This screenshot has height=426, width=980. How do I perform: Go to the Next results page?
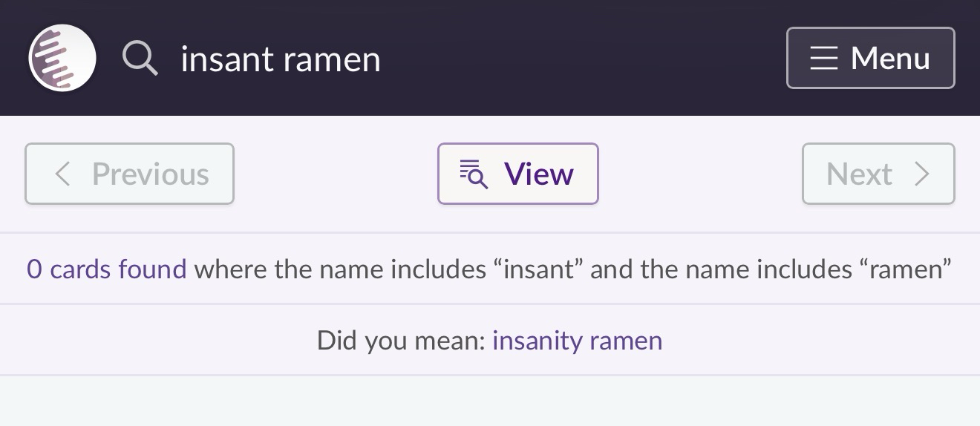(878, 174)
